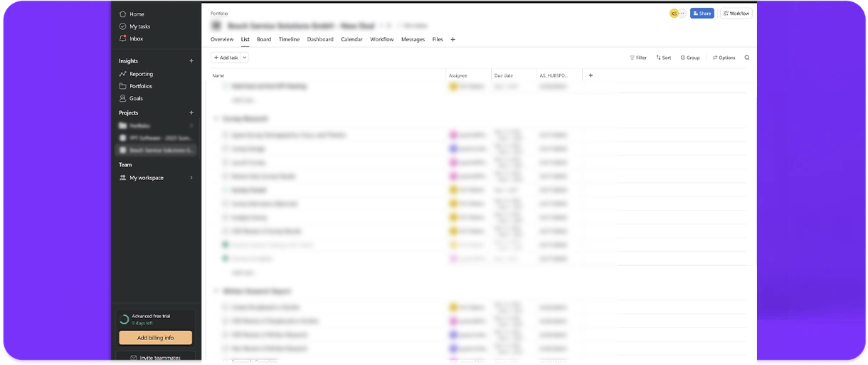This screenshot has height=365, width=868.
Task: Click the Sort toolbar button
Action: pos(664,58)
